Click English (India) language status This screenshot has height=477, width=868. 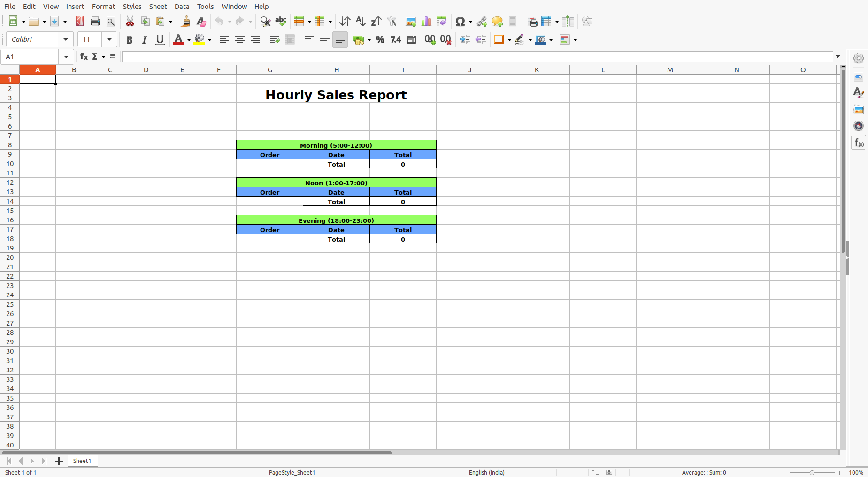pos(487,472)
